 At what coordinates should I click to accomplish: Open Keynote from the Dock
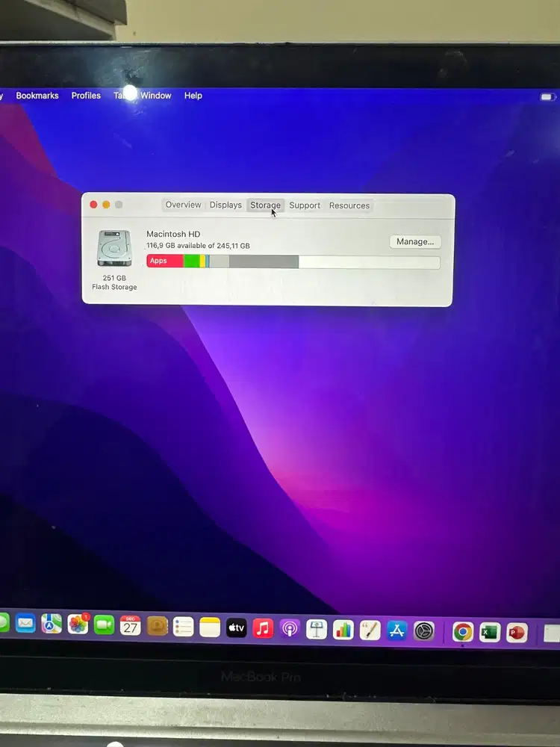click(316, 630)
